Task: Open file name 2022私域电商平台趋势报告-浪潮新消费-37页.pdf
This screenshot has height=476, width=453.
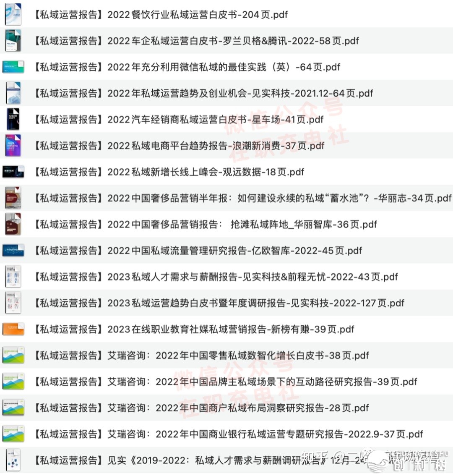Action: coord(179,146)
